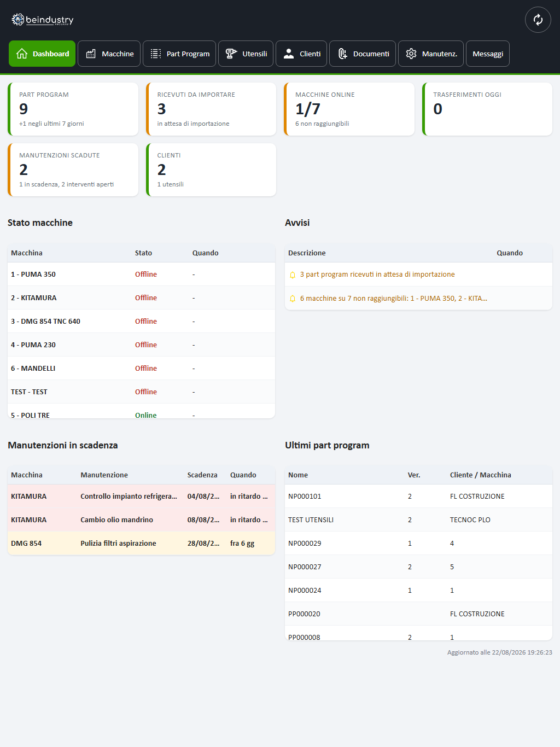Select alert '6 macchine su 7 non raggiungibili'

[418, 299]
